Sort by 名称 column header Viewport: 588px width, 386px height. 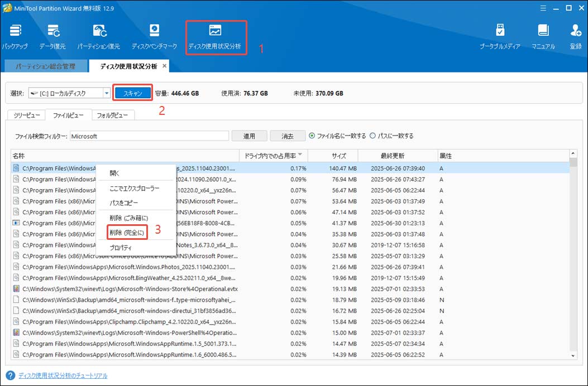point(125,156)
